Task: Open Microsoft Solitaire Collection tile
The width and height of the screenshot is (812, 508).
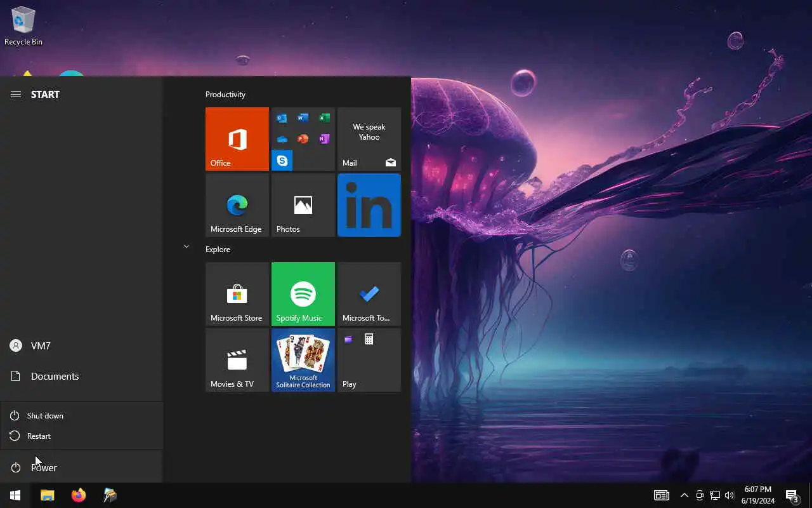Action: (x=303, y=360)
